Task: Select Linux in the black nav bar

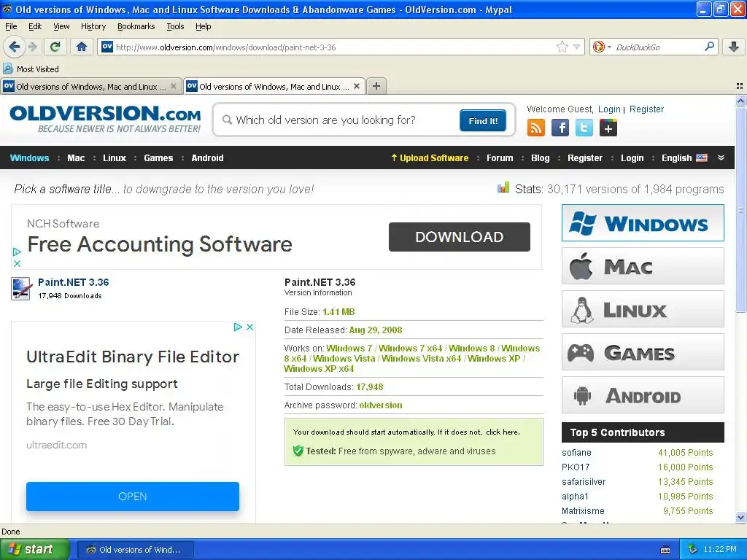Action: pos(115,157)
